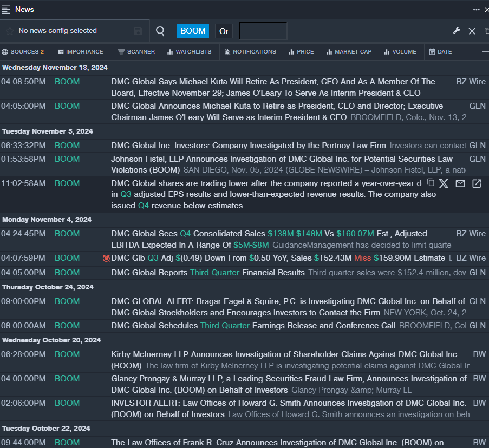489x448 pixels.
Task: Favorite the news config with star
Action: 10,31
